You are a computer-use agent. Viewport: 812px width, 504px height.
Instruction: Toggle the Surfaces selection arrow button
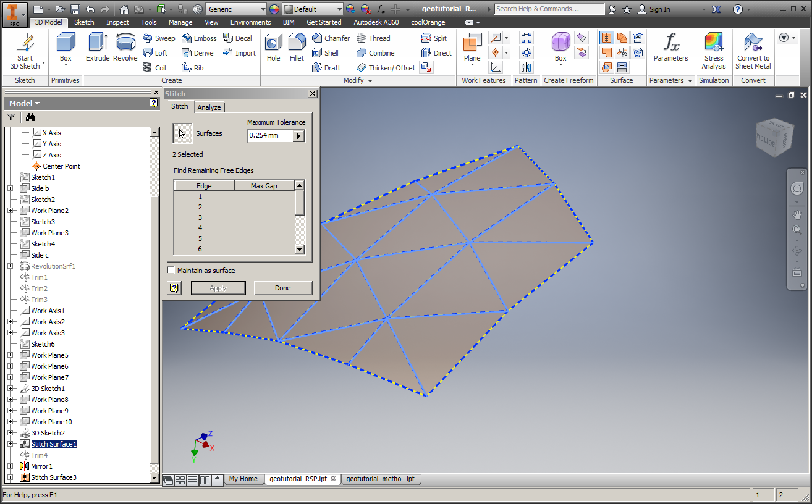click(182, 133)
